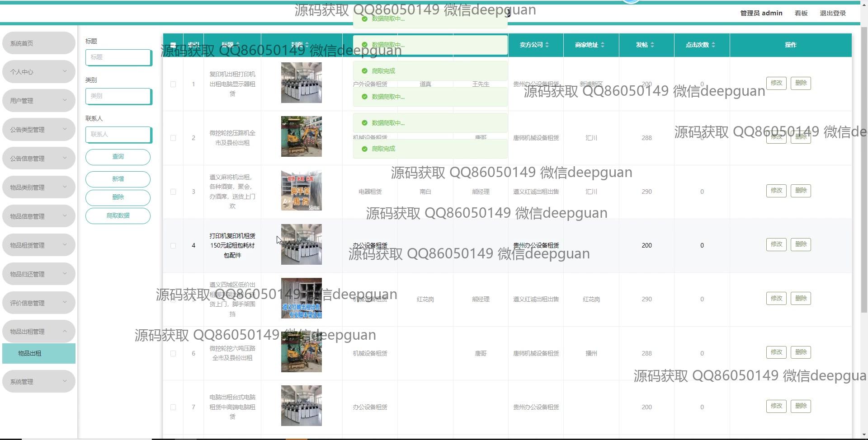The height and width of the screenshot is (440, 868).
Task: Open the 看板 link
Action: pyautogui.click(x=801, y=13)
